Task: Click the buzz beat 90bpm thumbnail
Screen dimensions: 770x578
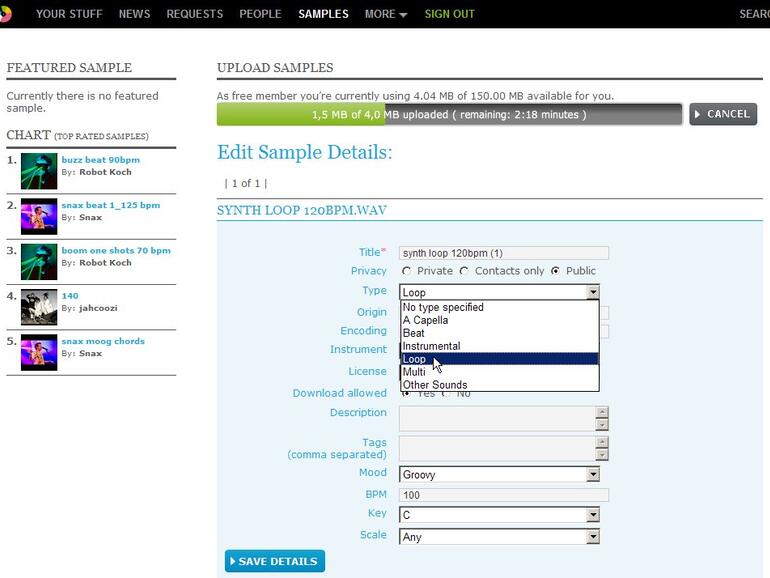Action: point(39,171)
